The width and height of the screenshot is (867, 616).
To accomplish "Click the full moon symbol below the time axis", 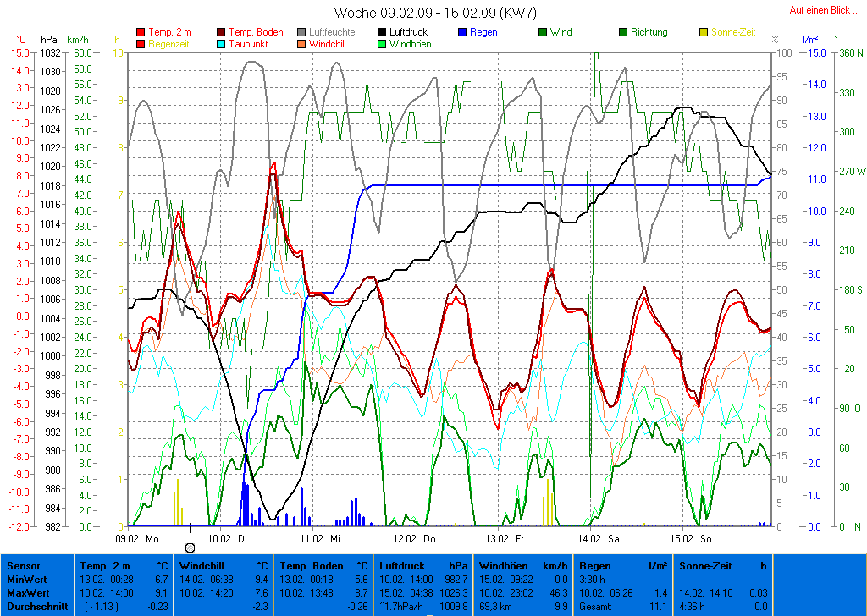I will click(190, 548).
